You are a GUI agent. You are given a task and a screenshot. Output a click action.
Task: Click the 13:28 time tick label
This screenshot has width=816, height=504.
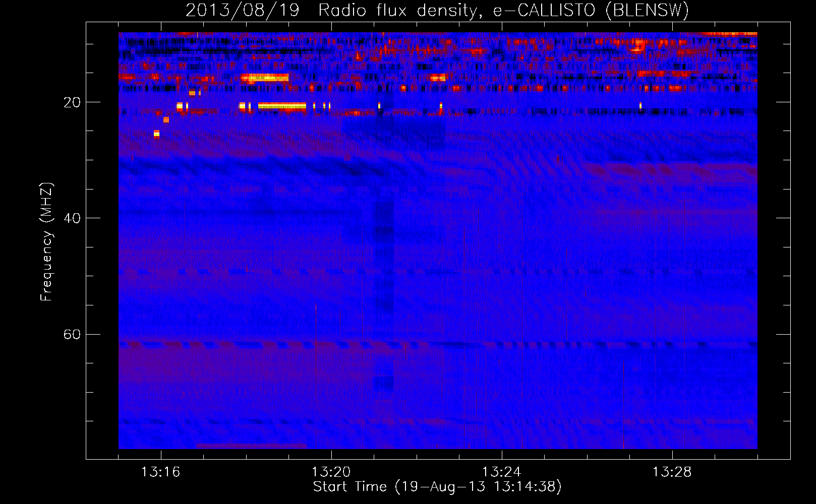(x=672, y=472)
